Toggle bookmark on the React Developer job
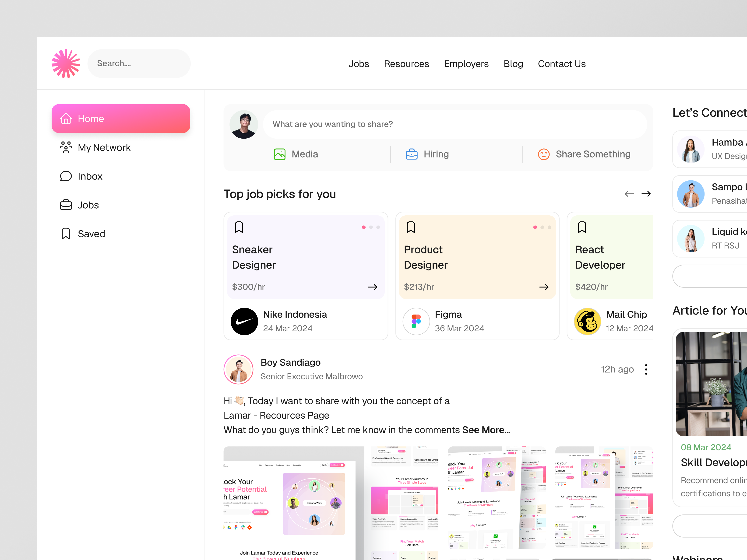 click(582, 227)
